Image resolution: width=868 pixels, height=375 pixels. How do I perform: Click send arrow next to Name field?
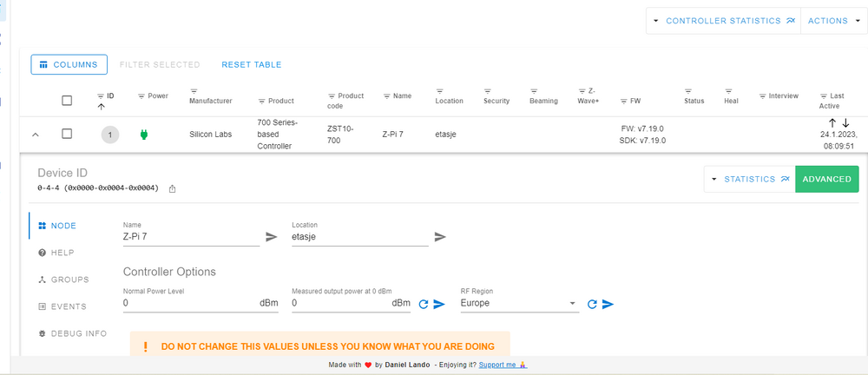(272, 236)
